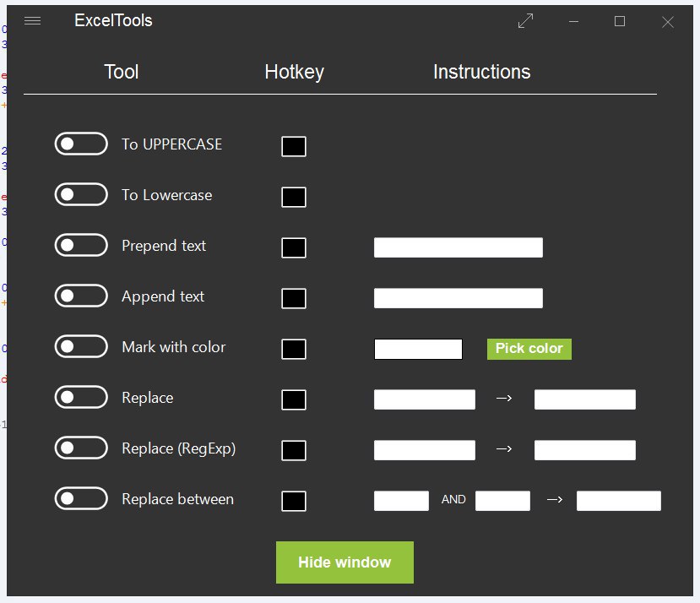The width and height of the screenshot is (700, 603).
Task: Toggle Mark with color on
Action: pyautogui.click(x=81, y=346)
